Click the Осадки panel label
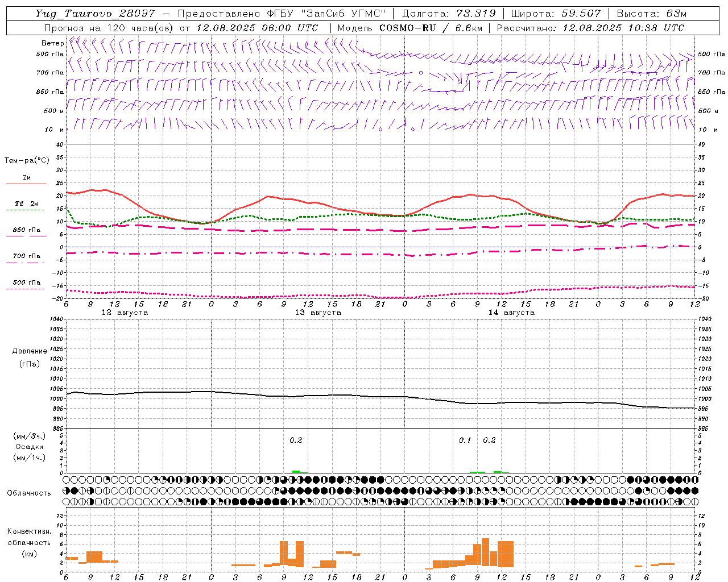 pyautogui.click(x=29, y=447)
